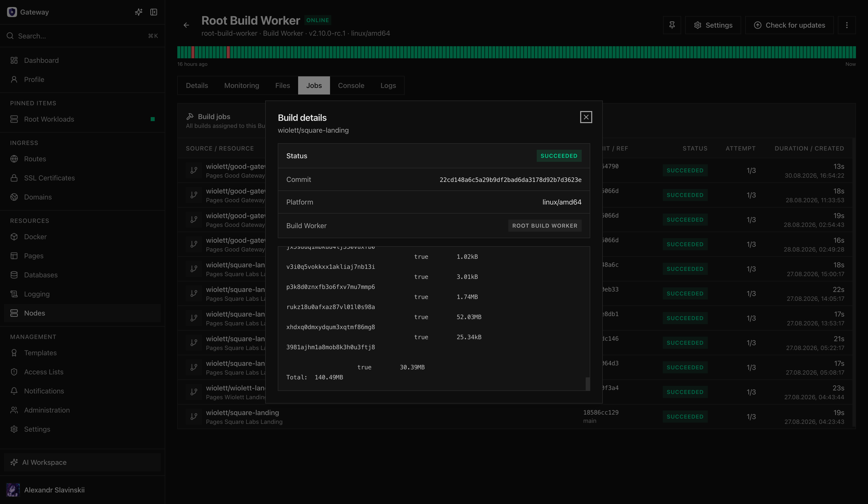Click 1/3 attempt in 27.08.2026, 15:00:17 row
This screenshot has width=868, height=504.
pos(751,269)
